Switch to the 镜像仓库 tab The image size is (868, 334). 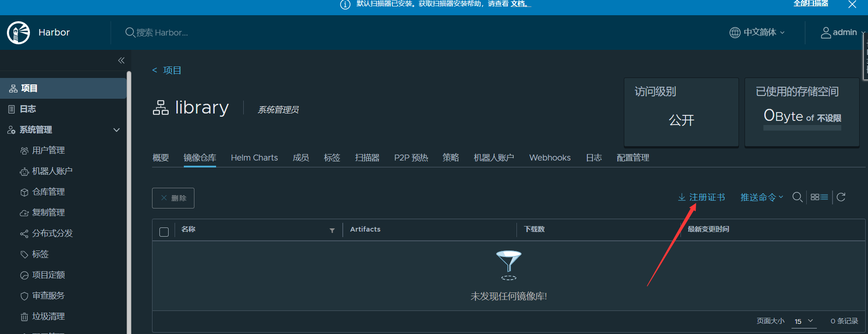[200, 158]
